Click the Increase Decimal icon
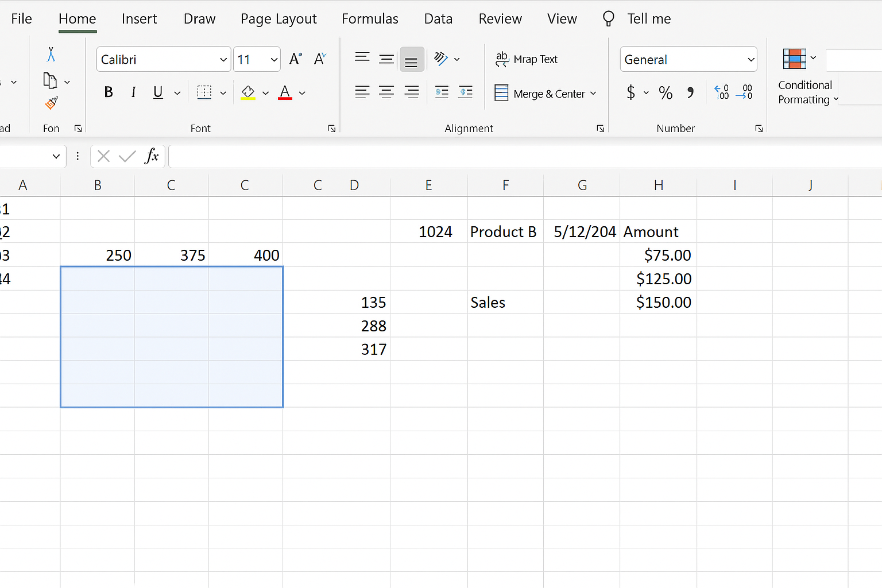This screenshot has height=588, width=882. 721,92
